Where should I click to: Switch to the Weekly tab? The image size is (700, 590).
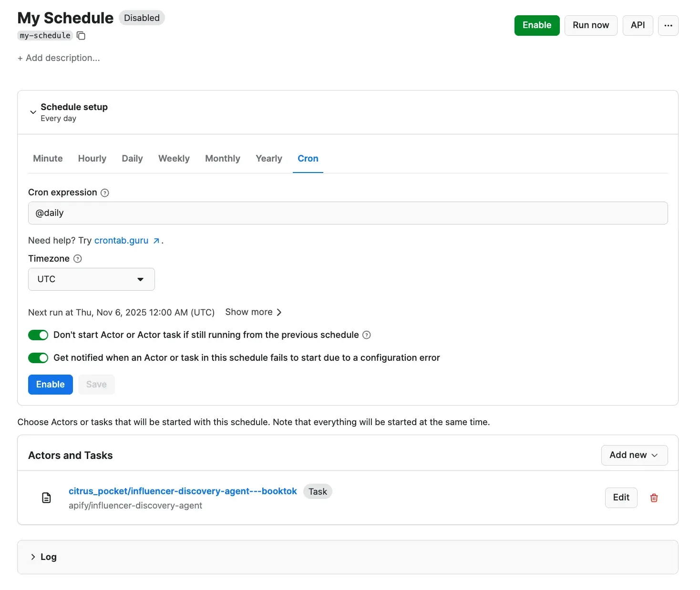(174, 159)
